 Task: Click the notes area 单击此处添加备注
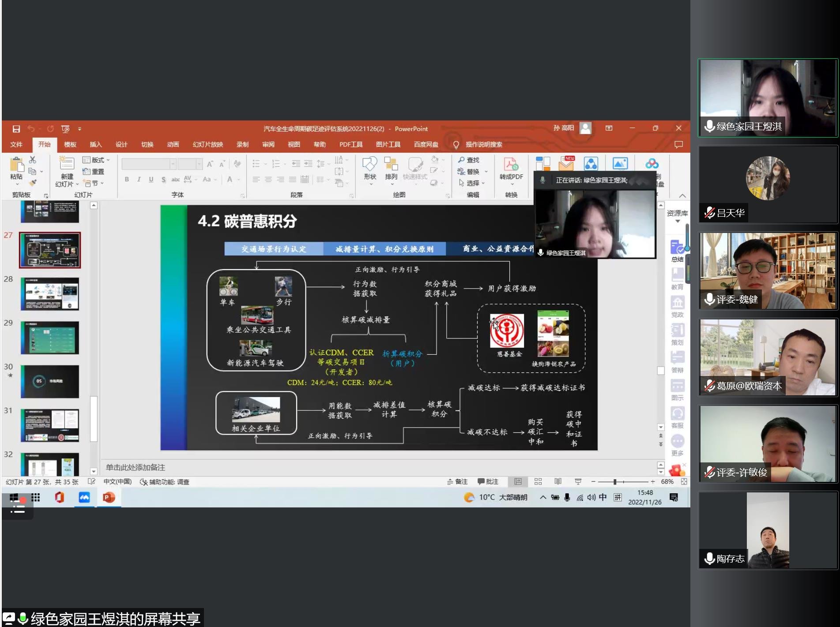tap(136, 467)
